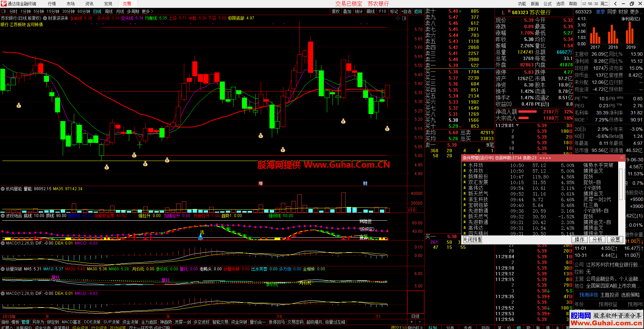Image resolution: width=644 pixels, height=329 pixels.
Task: Toggle 财源滚滚来 indicator circle button
Action: tap(45, 18)
